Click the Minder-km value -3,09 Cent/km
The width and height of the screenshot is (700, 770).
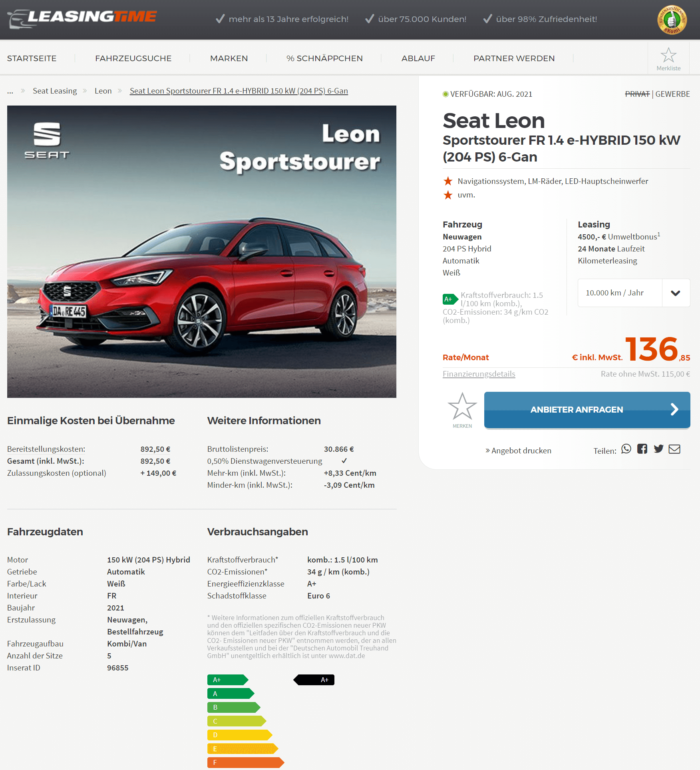(x=349, y=485)
